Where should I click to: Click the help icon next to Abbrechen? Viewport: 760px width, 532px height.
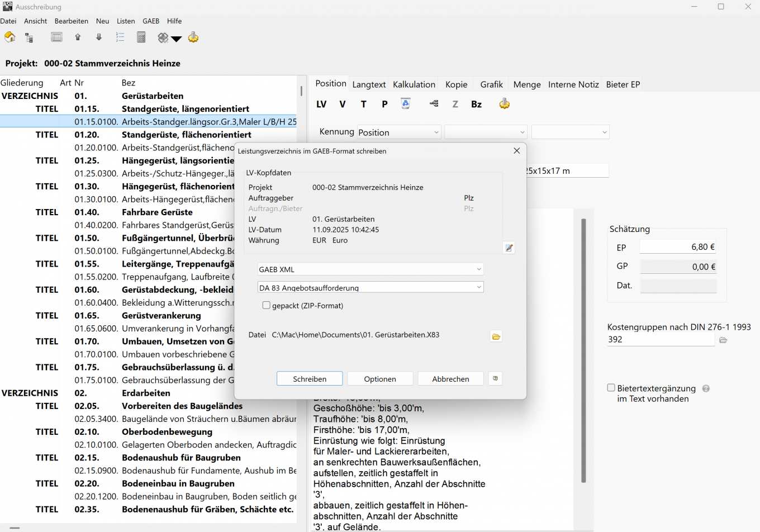click(495, 378)
